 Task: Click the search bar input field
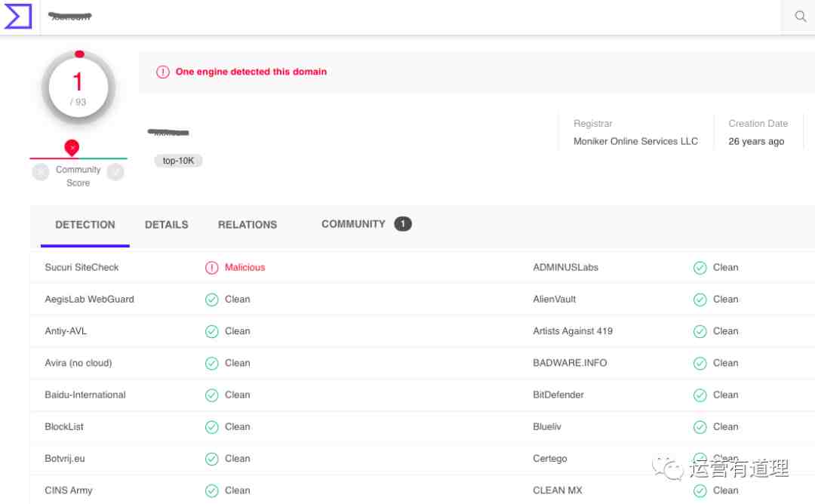pyautogui.click(x=411, y=17)
